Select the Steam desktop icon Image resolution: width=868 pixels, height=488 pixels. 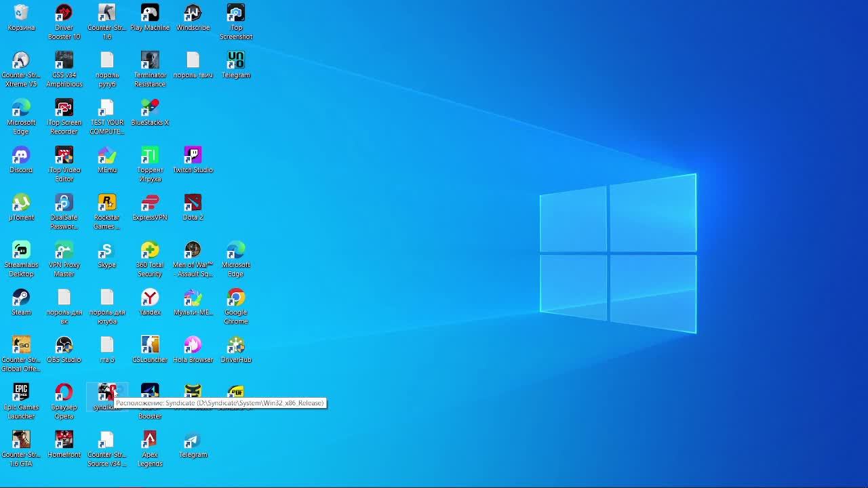[21, 303]
